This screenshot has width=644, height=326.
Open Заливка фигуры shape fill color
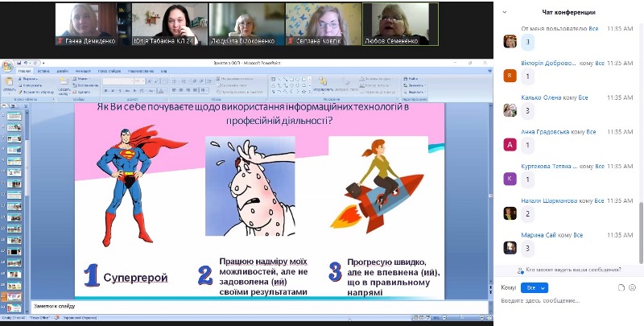374,78
